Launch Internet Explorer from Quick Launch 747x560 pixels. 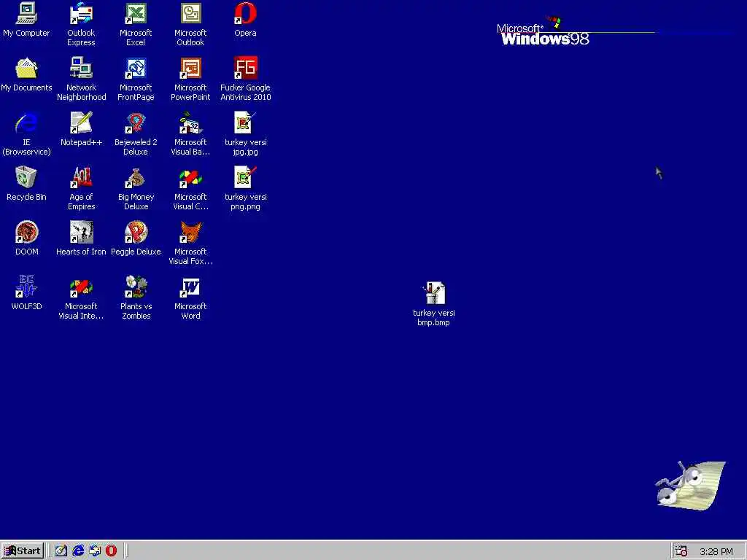click(x=78, y=551)
